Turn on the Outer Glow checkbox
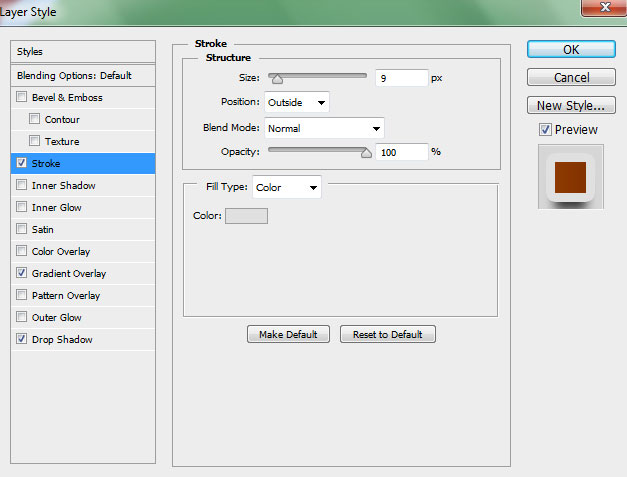The image size is (627, 477). 21,317
